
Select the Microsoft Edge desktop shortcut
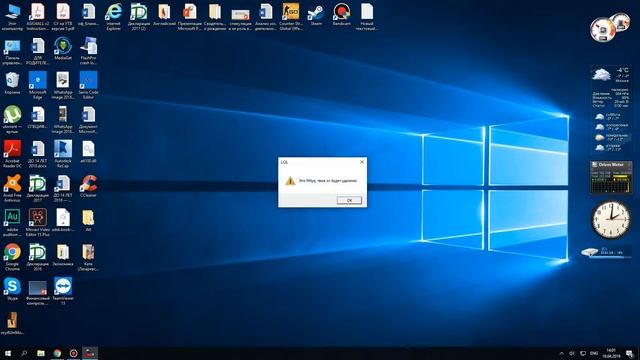pyautogui.click(x=38, y=86)
